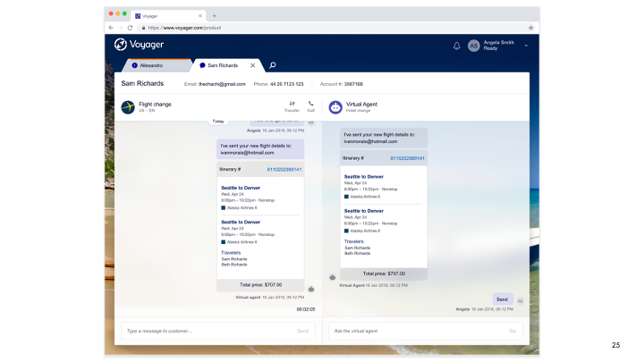
Task: Open a new browser tab
Action: (214, 16)
